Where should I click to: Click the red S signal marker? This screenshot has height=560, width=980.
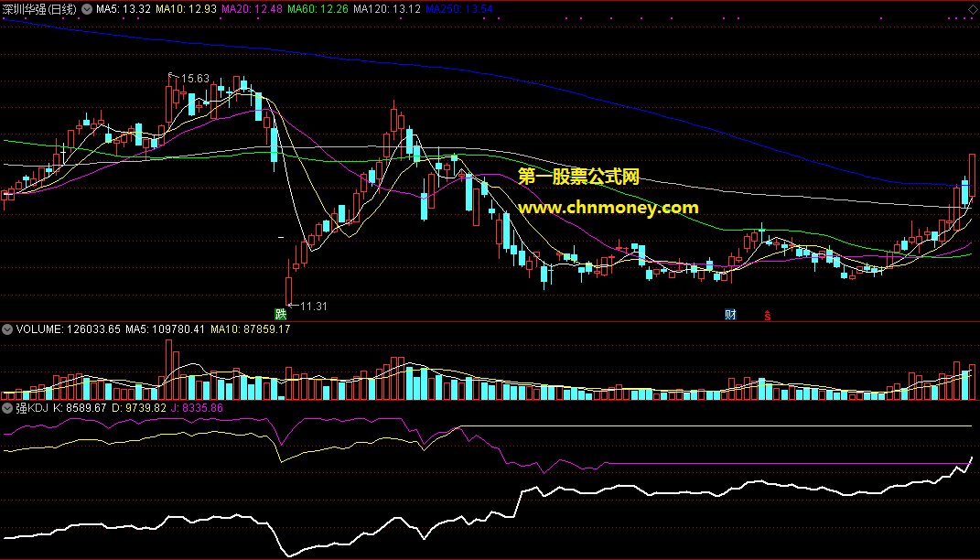[767, 315]
